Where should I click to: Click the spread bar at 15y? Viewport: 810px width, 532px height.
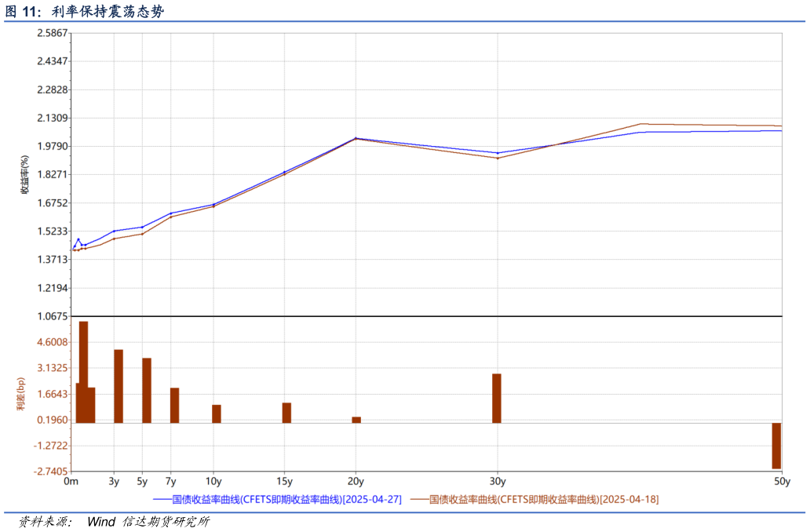(x=286, y=413)
